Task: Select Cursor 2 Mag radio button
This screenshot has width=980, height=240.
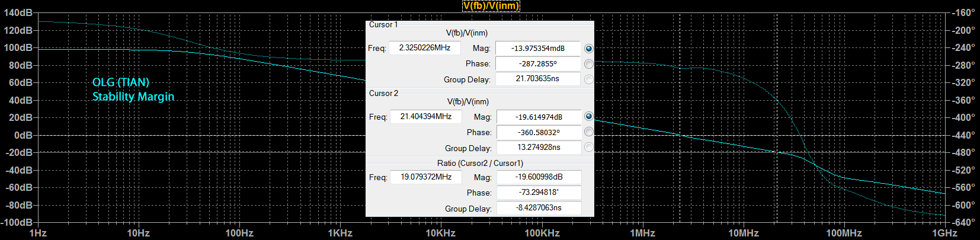Action: click(x=588, y=117)
